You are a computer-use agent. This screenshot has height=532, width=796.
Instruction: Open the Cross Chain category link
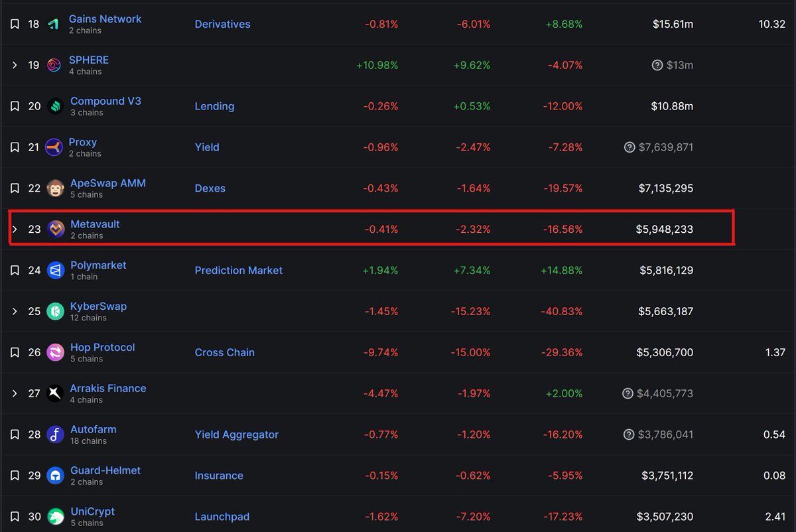pyautogui.click(x=225, y=353)
